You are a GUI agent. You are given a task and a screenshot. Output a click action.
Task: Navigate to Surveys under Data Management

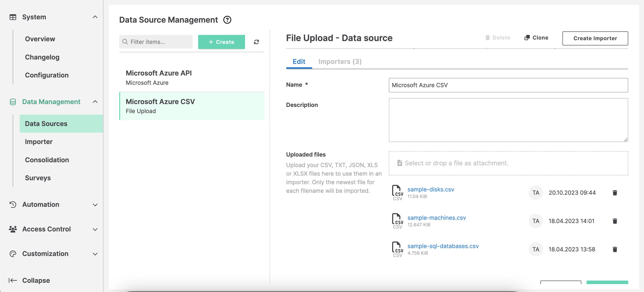38,178
